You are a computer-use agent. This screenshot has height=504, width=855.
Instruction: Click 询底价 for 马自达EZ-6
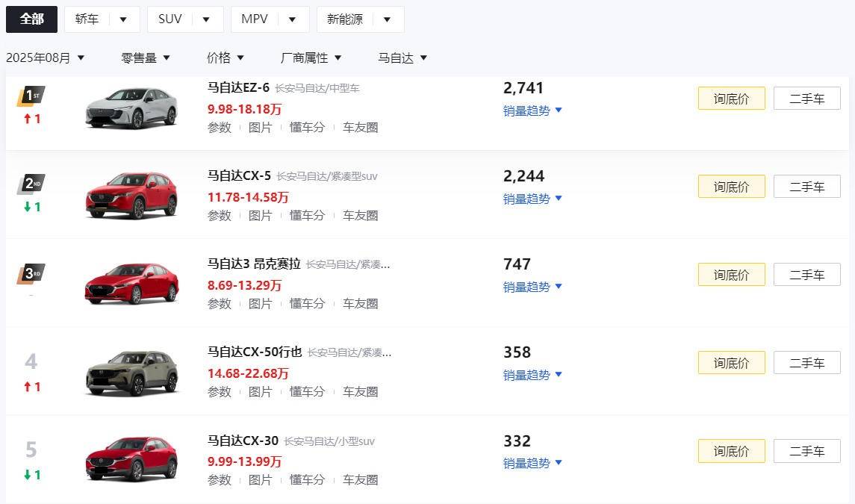[x=731, y=98]
